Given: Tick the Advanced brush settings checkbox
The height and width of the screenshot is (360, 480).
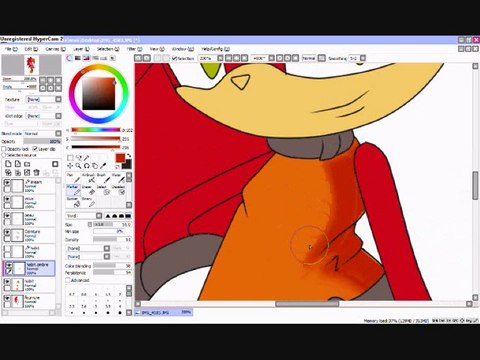Looking at the screenshot, I should 68,280.
